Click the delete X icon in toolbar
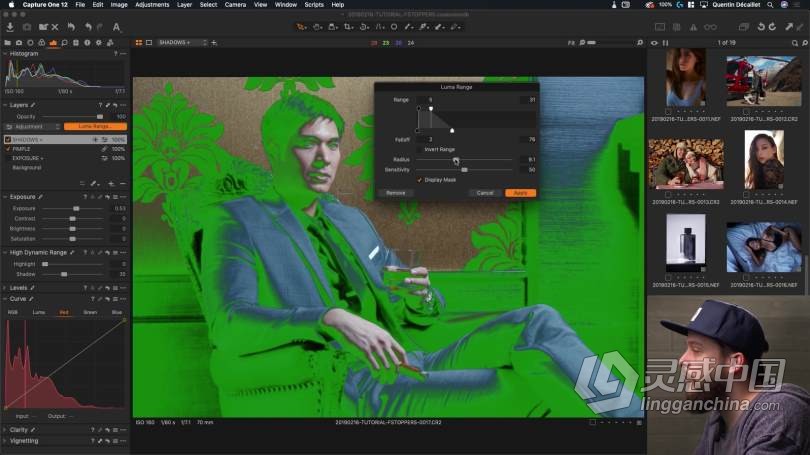 55,27
